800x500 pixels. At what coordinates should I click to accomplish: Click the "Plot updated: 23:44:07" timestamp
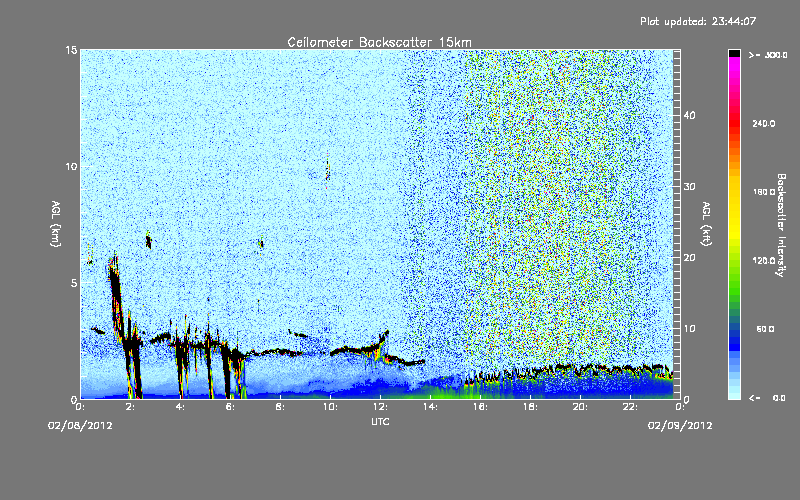698,21
